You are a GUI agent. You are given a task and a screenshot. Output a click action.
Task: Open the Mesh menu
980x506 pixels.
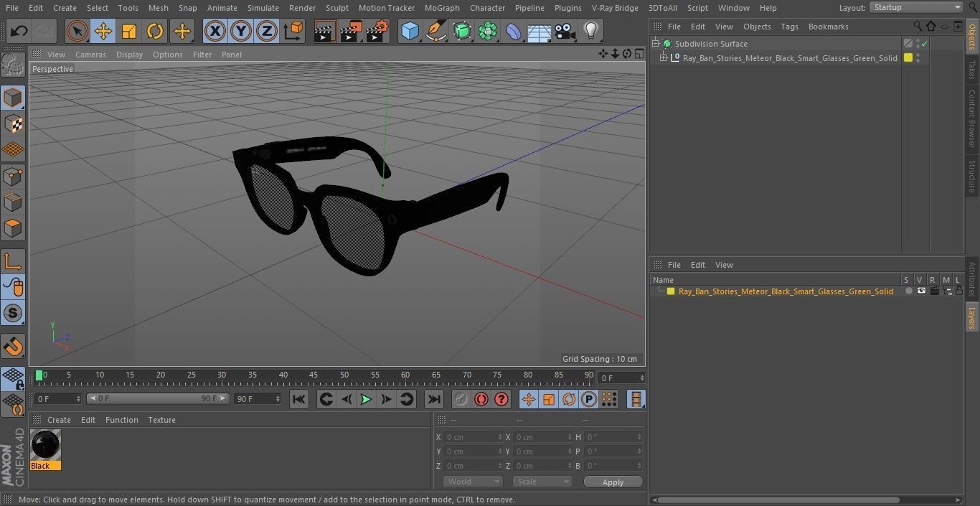[x=158, y=8]
